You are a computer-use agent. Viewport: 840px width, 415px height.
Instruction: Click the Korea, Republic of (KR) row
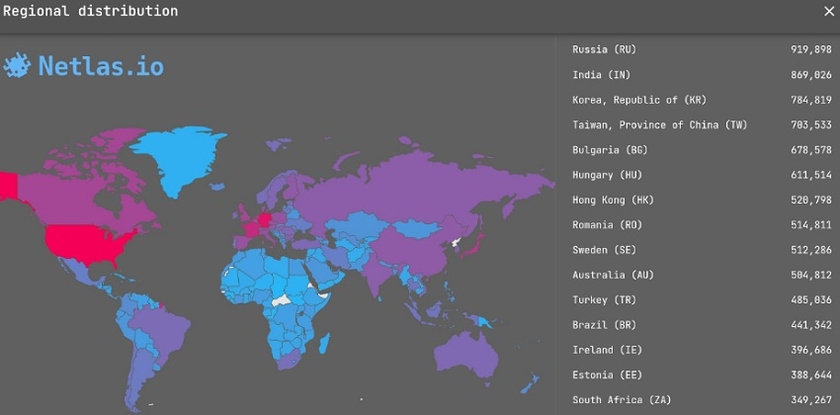(x=640, y=100)
